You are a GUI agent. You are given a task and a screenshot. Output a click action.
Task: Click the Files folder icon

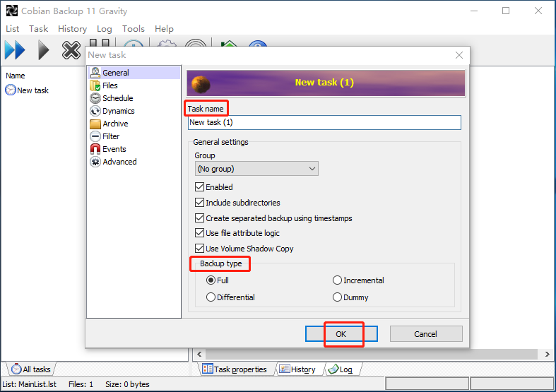click(x=95, y=85)
